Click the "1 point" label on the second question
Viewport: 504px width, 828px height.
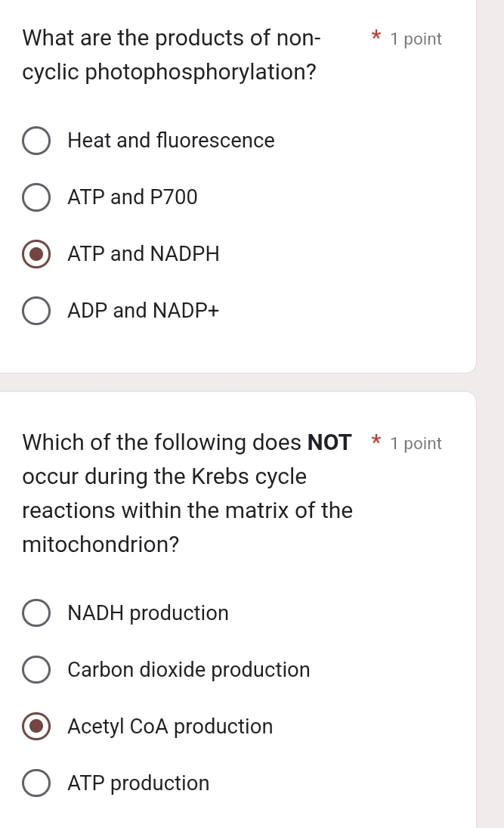click(416, 443)
